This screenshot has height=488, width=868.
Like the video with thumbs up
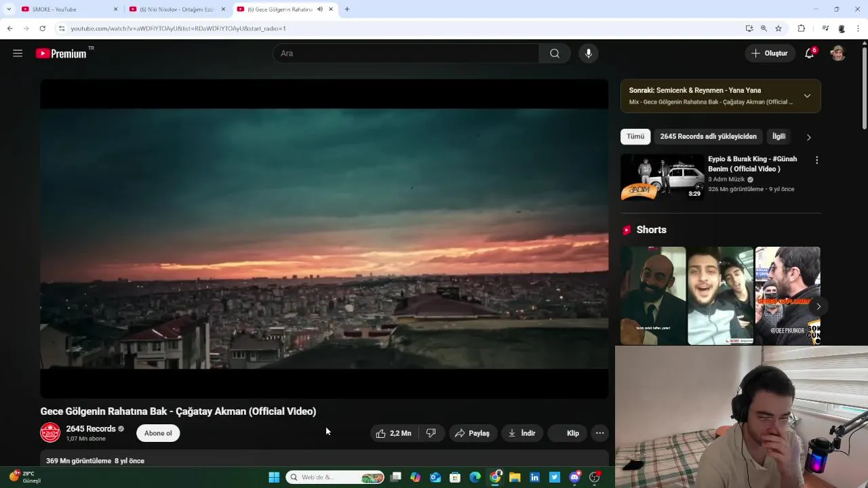point(394,433)
